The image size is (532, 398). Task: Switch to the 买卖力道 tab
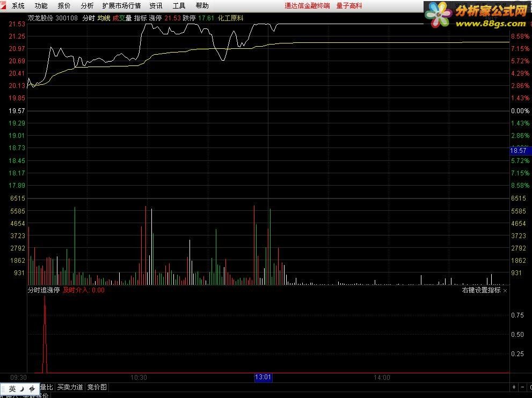point(70,387)
